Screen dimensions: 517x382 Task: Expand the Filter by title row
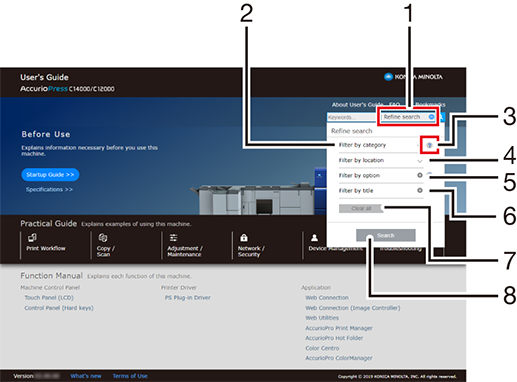(381, 190)
